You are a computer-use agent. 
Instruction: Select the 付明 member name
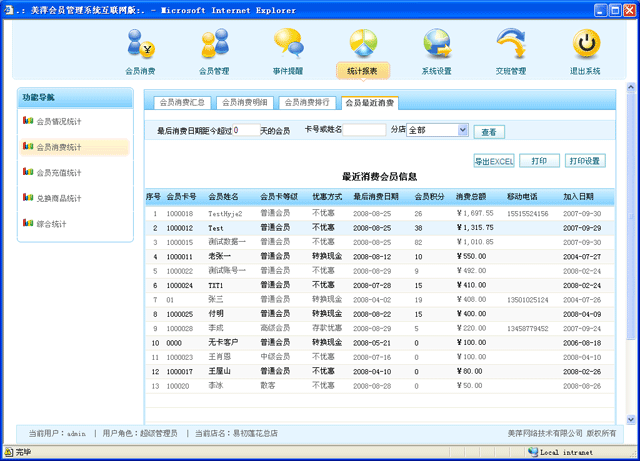click(x=216, y=314)
